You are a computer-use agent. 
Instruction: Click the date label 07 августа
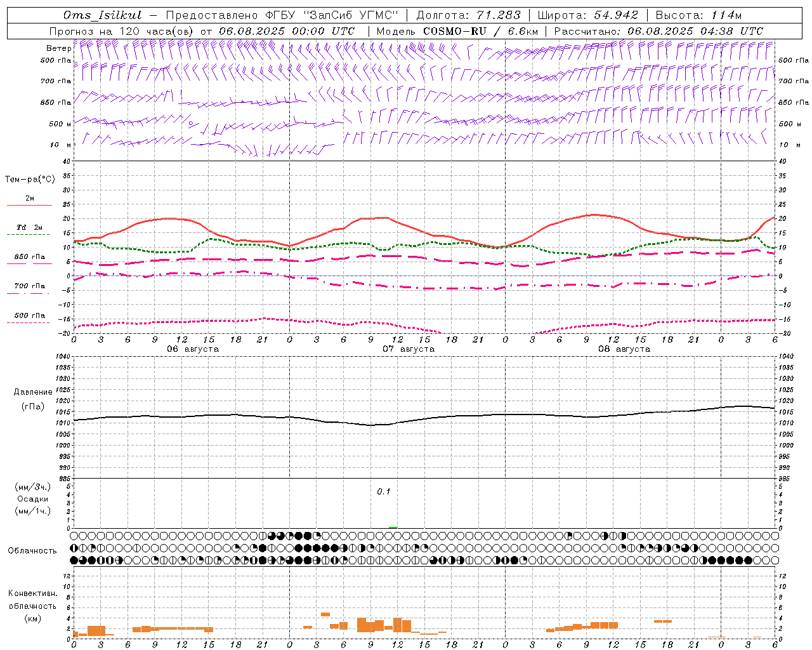409,349
